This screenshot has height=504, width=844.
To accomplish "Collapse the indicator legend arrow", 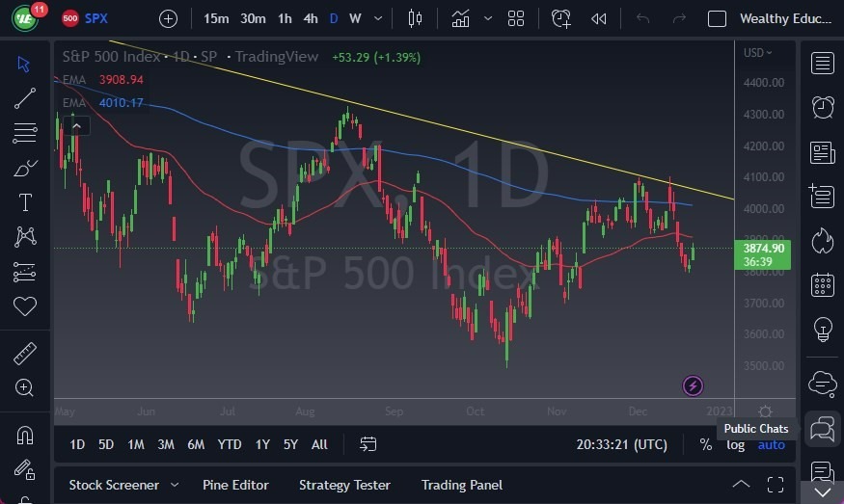I will pos(76,126).
